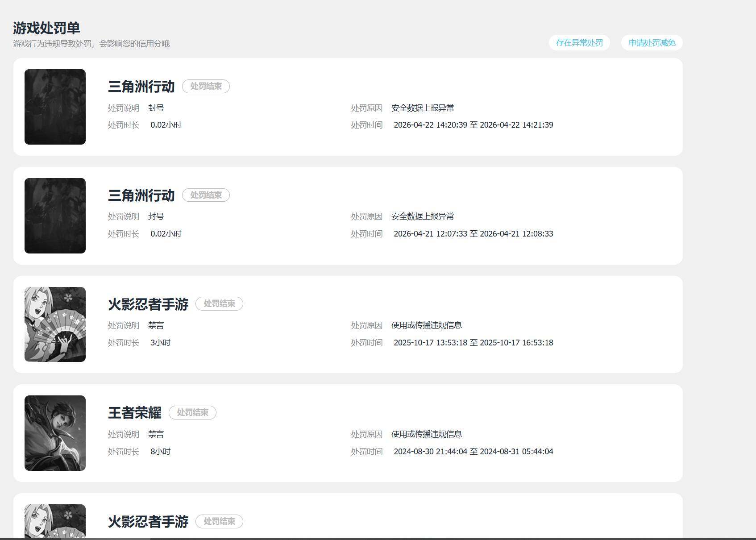This screenshot has width=756, height=540.
Task: Click the 禁言 value on the 王者荣耀 card
Action: (156, 434)
